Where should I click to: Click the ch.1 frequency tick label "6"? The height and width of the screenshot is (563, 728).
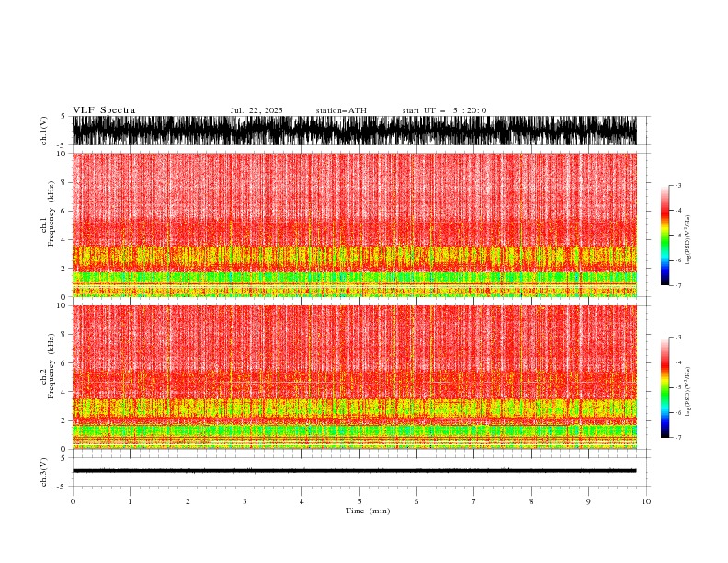[63, 211]
